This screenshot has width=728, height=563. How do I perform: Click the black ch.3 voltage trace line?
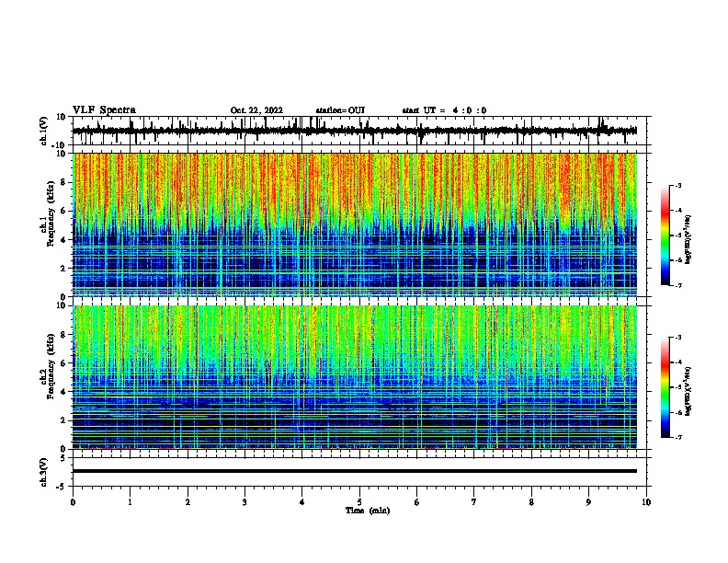click(354, 471)
